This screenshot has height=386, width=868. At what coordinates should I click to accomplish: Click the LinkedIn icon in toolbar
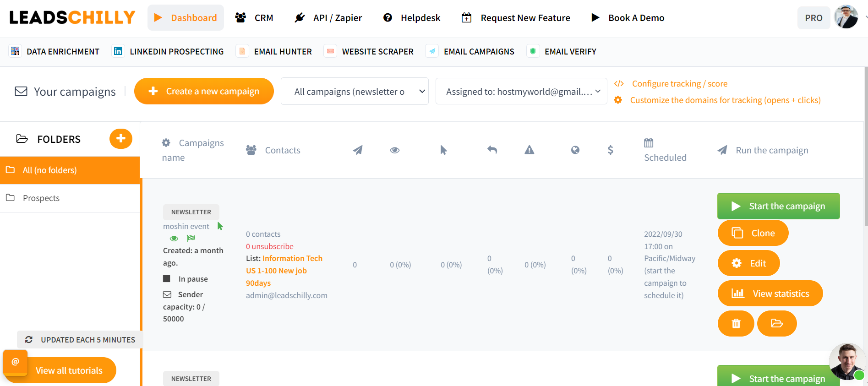(x=118, y=51)
